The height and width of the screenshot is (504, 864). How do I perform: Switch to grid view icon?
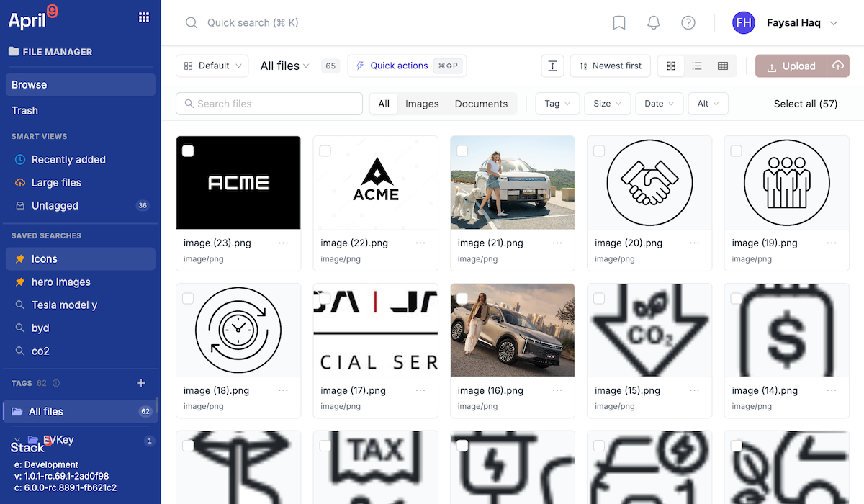coord(671,66)
